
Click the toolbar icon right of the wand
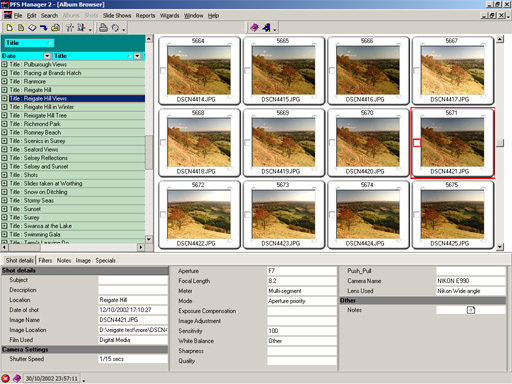click(81, 28)
